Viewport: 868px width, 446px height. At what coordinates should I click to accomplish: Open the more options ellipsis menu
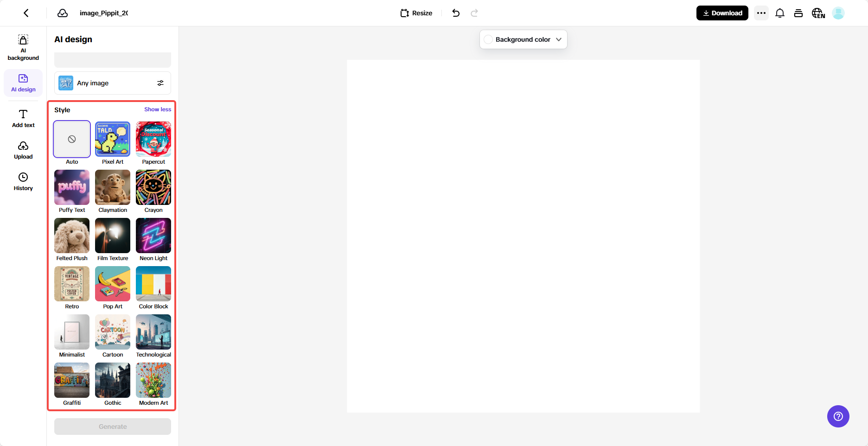761,13
